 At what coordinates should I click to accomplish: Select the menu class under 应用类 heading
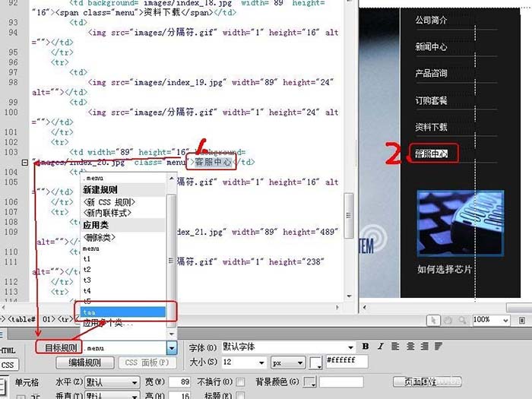pos(91,249)
